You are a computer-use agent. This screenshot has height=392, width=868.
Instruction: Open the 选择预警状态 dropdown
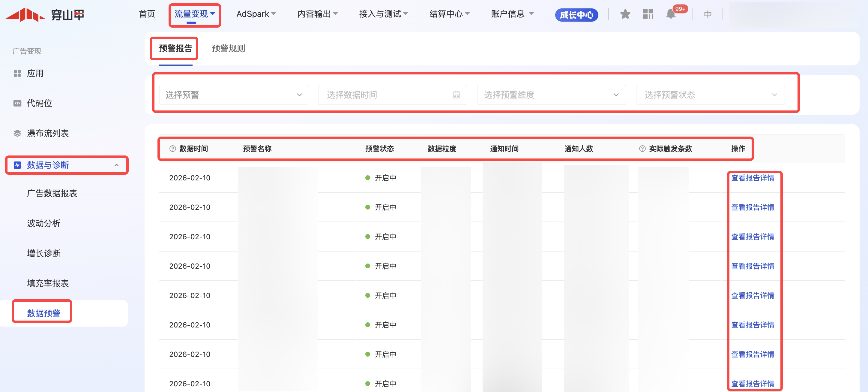(710, 95)
